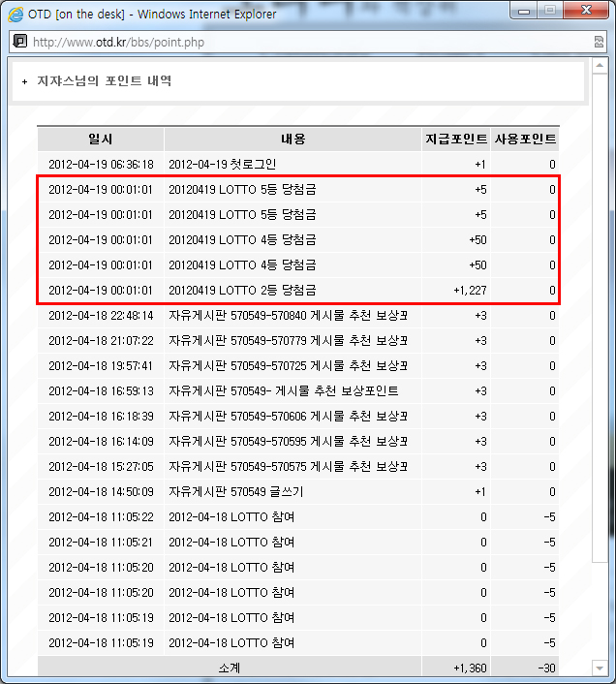The image size is (616, 684).
Task: Click the date '2012-04-18 19:57:41'
Action: (x=101, y=366)
